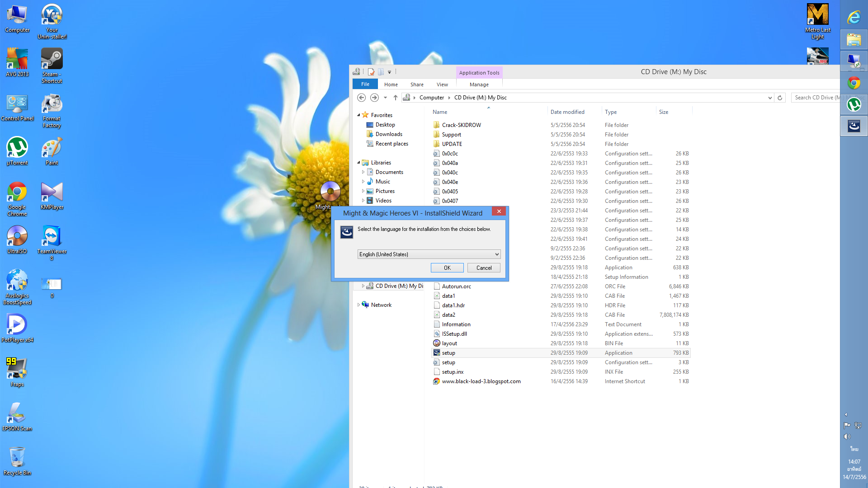Click the uTorrent icon in the taskbar
The height and width of the screenshot is (488, 868).
(x=854, y=105)
